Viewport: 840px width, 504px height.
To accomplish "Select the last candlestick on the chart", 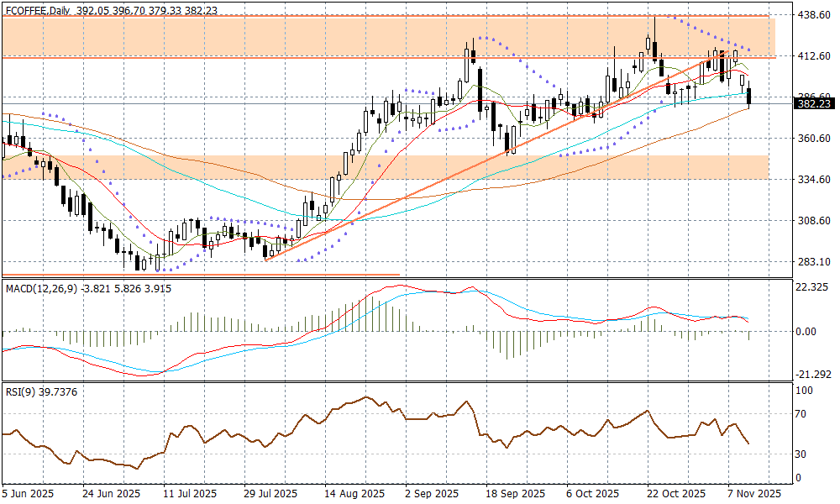I will point(749,97).
